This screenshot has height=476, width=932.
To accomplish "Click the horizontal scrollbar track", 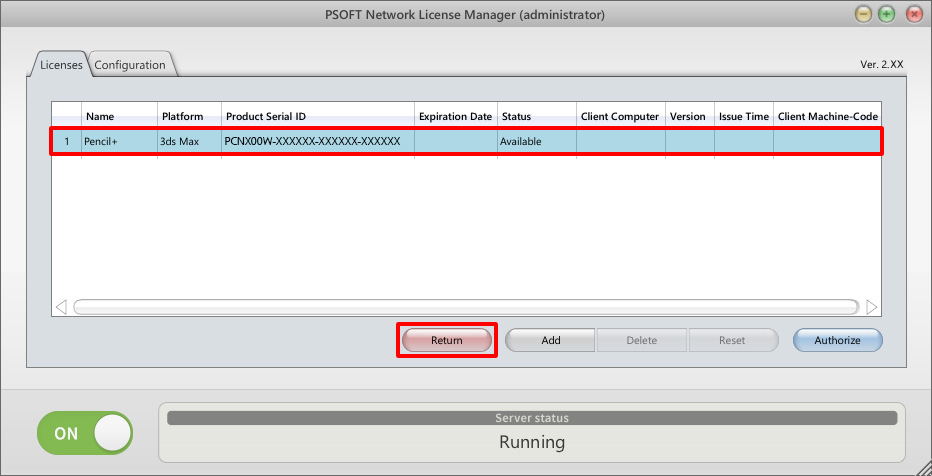I will tap(465, 307).
